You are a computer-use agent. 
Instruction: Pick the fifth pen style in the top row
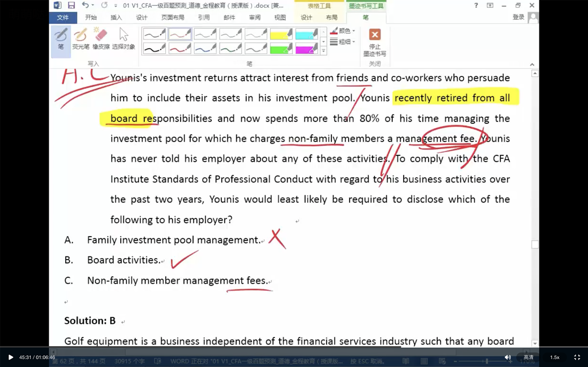tap(256, 34)
